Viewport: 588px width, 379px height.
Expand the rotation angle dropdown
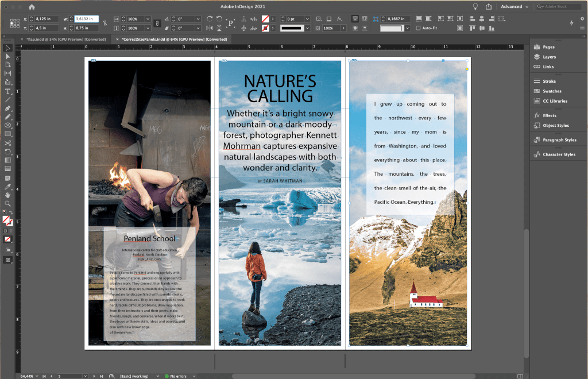(x=199, y=19)
